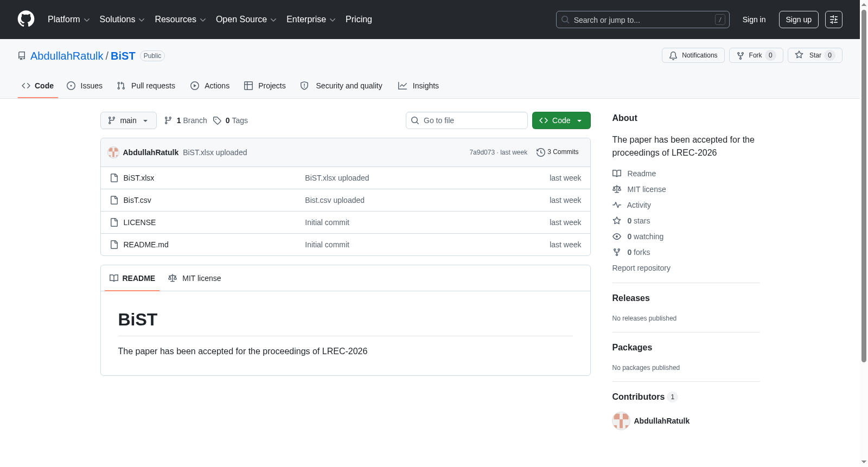Open Activity link in About sidebar
The width and height of the screenshot is (868, 467).
(x=631, y=205)
